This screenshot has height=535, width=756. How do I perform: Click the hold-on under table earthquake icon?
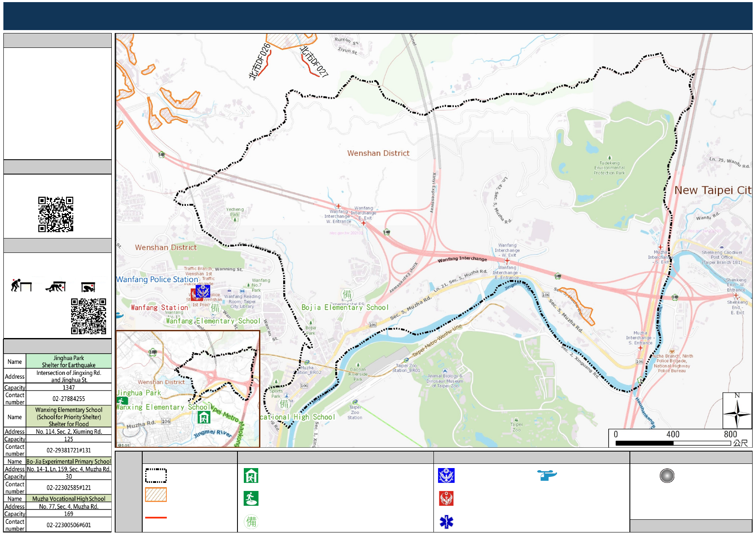click(88, 287)
